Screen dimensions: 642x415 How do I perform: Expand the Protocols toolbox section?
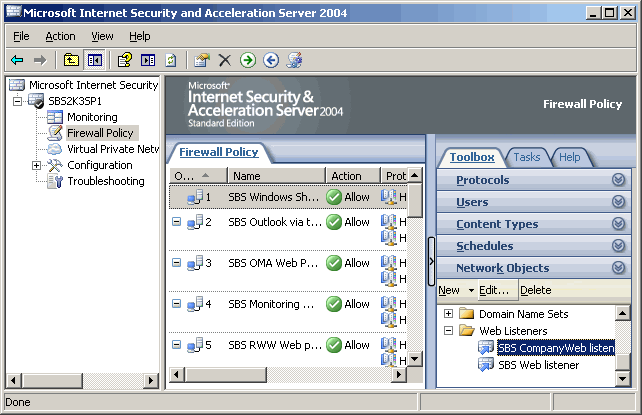point(618,180)
